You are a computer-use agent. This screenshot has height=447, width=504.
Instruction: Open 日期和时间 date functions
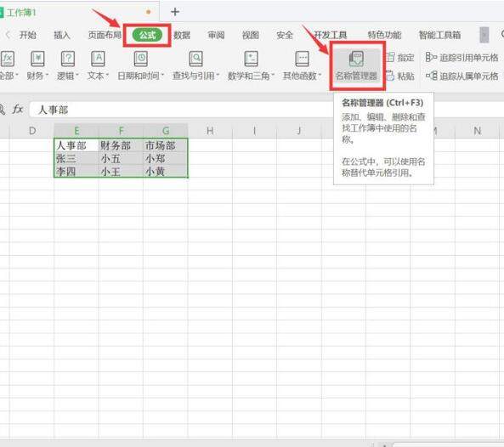[140, 66]
